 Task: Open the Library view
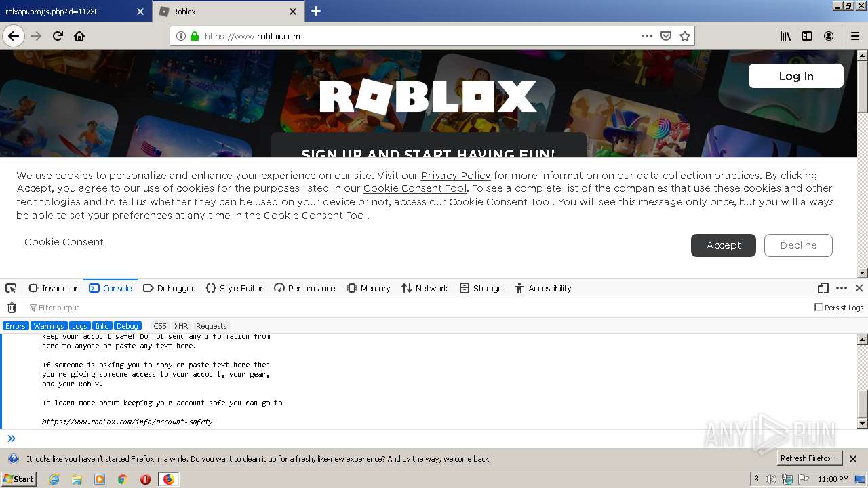(785, 36)
